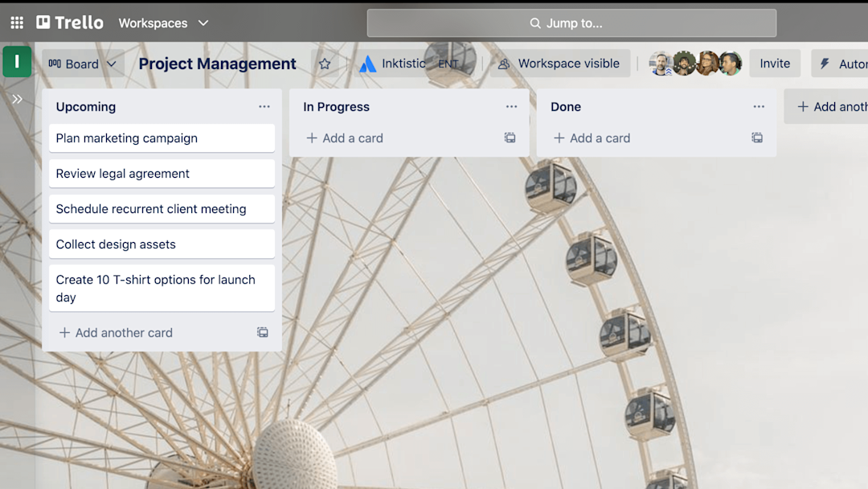This screenshot has height=489, width=868.
Task: Open card template picker in Upcoming list
Action: pos(262,332)
